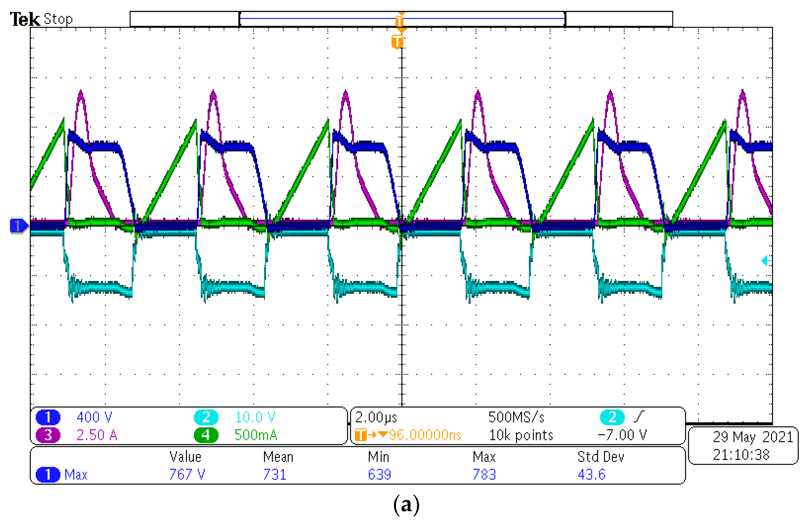
Task: Click the purple channel 3 badge
Action: (48, 435)
